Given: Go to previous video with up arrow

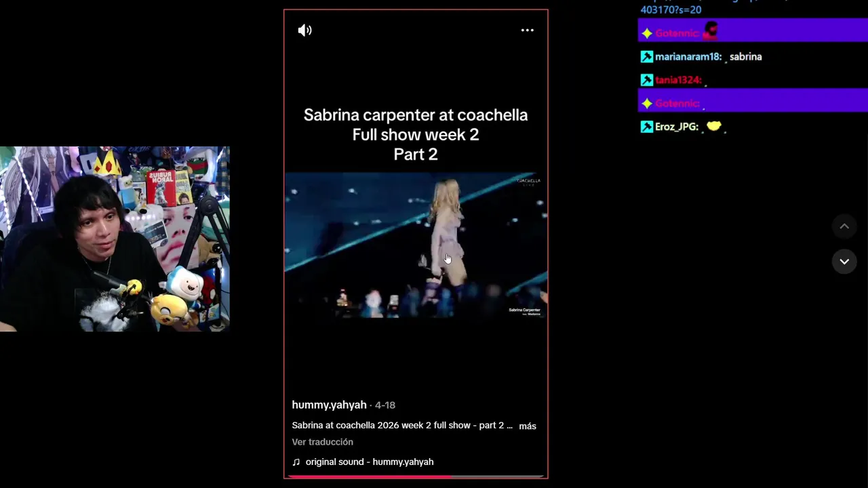Looking at the screenshot, I should [844, 226].
